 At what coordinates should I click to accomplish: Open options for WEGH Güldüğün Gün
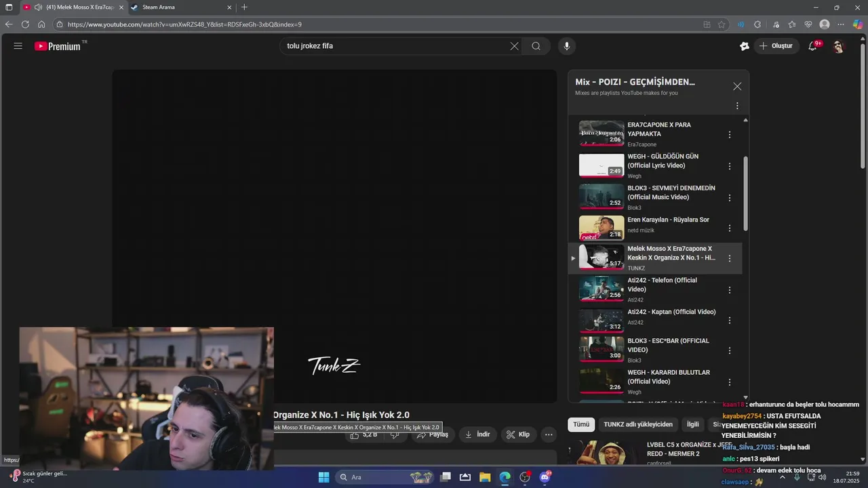[730, 166]
